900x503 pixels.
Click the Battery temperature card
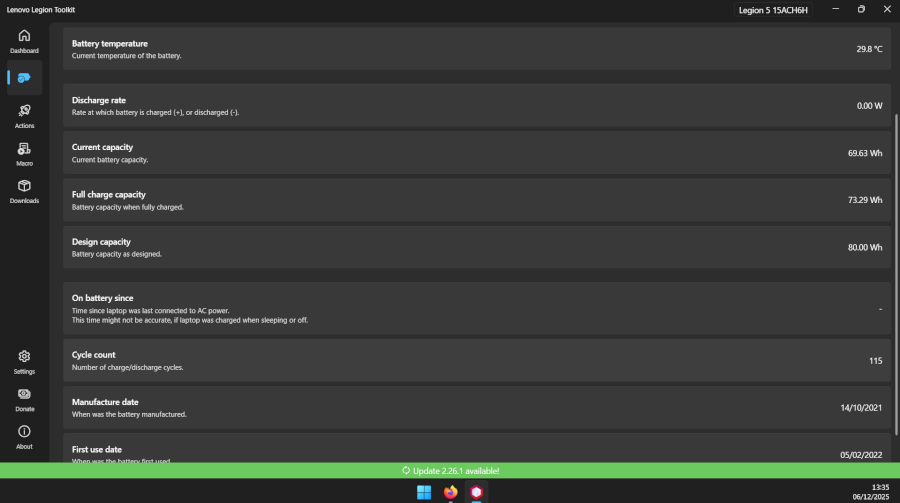(477, 49)
